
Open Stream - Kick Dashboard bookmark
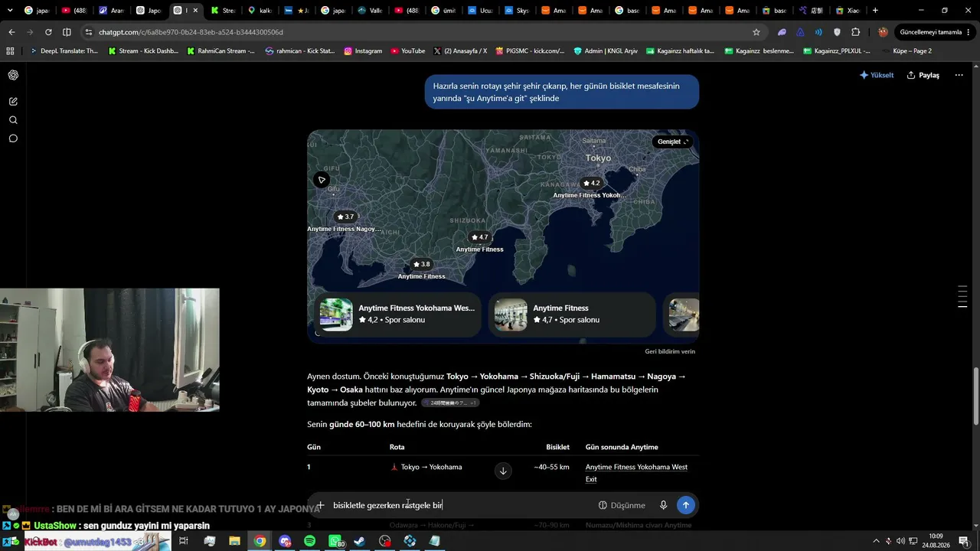(143, 51)
